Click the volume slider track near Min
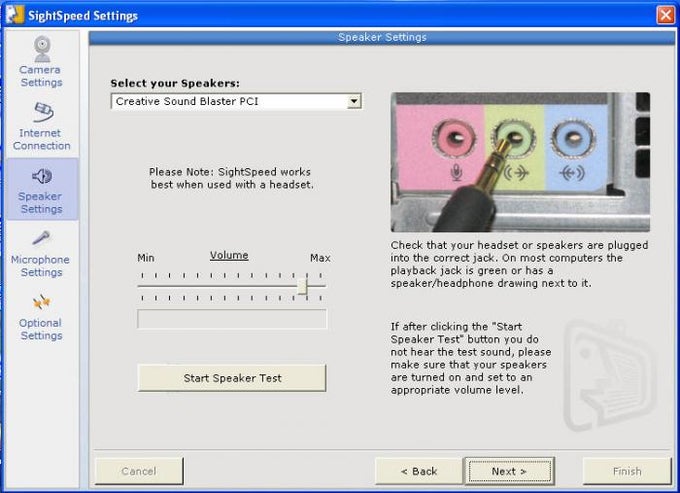This screenshot has width=680, height=493. tap(145, 286)
